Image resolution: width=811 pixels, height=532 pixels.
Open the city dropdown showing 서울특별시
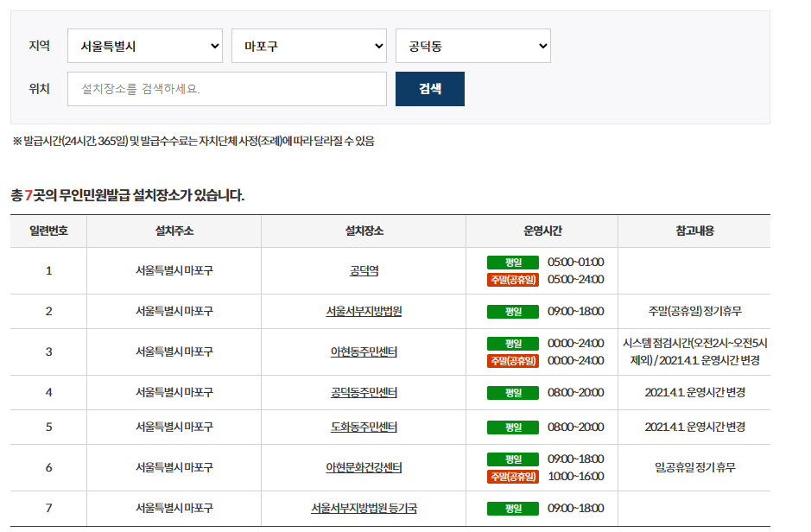(144, 46)
